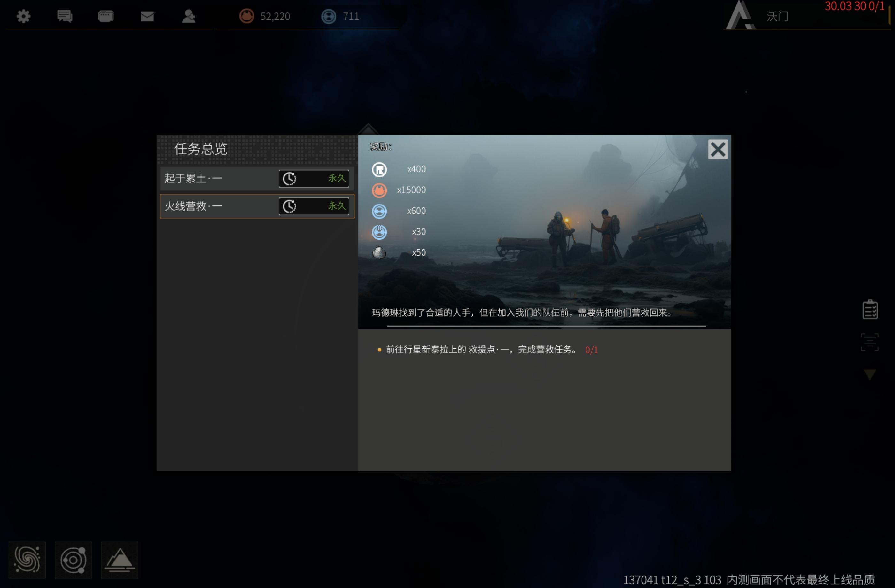The width and height of the screenshot is (895, 588).
Task: Open the settings gear icon
Action: [24, 16]
